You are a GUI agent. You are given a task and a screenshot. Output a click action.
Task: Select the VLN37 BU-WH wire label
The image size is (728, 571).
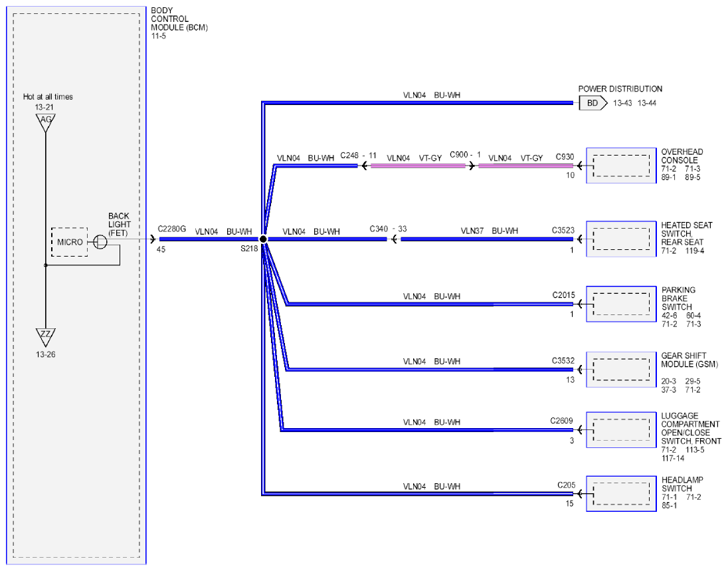tap(490, 231)
